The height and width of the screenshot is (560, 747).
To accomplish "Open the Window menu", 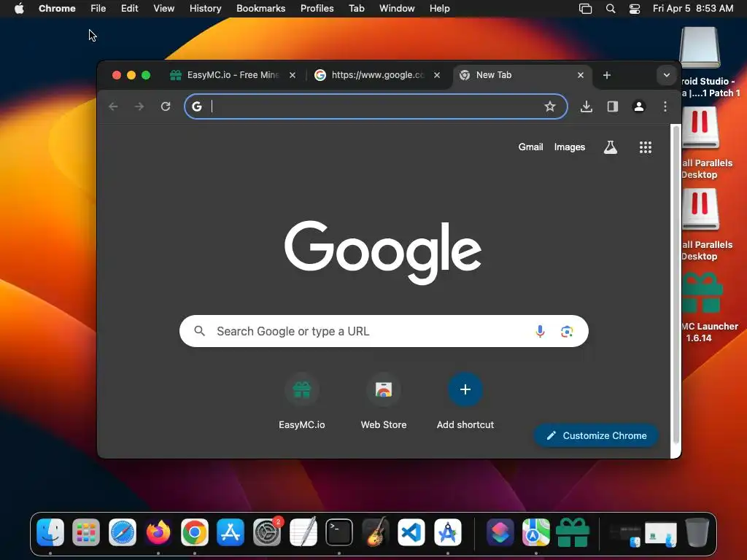I will pyautogui.click(x=397, y=9).
